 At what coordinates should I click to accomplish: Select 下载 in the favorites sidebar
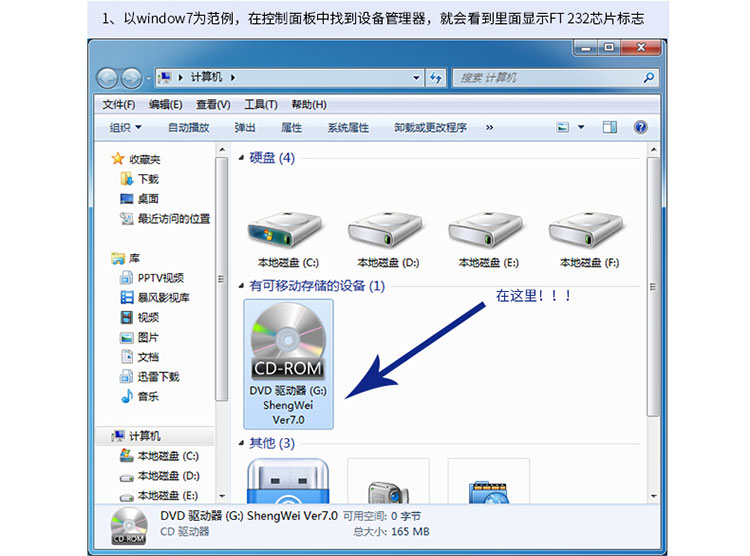click(x=148, y=179)
